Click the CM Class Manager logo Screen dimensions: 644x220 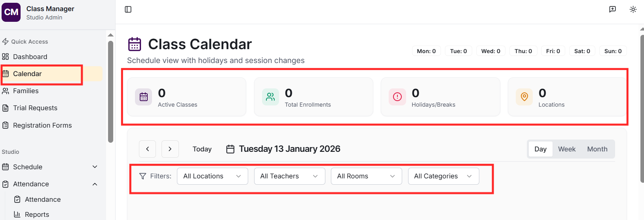point(11,12)
